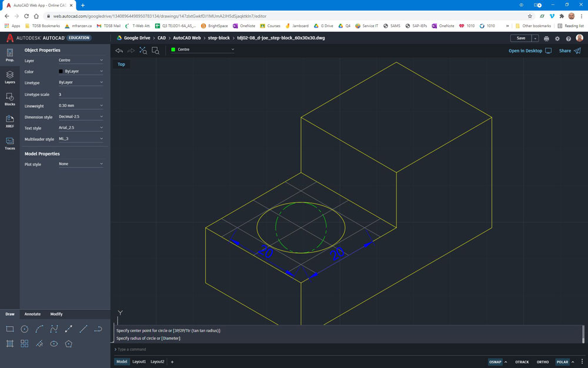Click the Undo arrow in toolbar
Viewport: 588px width, 368px height.
coord(119,51)
